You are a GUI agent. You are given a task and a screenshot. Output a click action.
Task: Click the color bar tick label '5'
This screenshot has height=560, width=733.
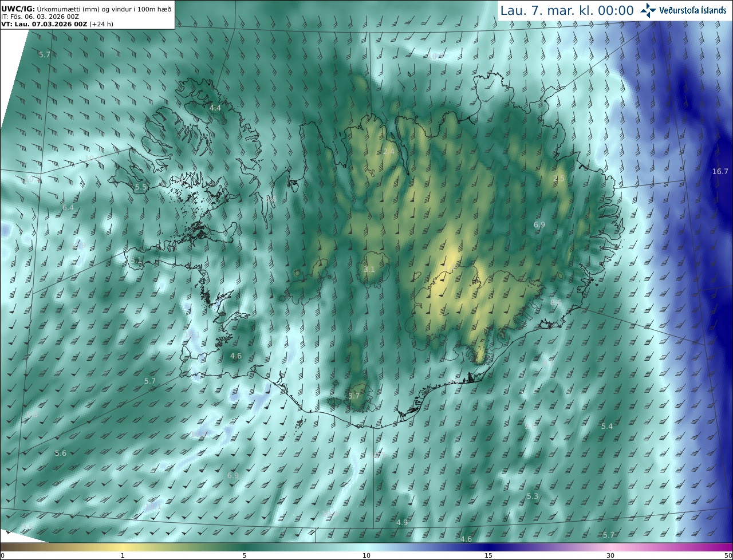click(x=245, y=555)
